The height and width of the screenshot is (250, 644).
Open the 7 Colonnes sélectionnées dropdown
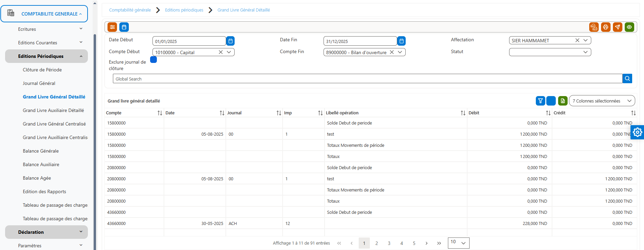pos(602,101)
